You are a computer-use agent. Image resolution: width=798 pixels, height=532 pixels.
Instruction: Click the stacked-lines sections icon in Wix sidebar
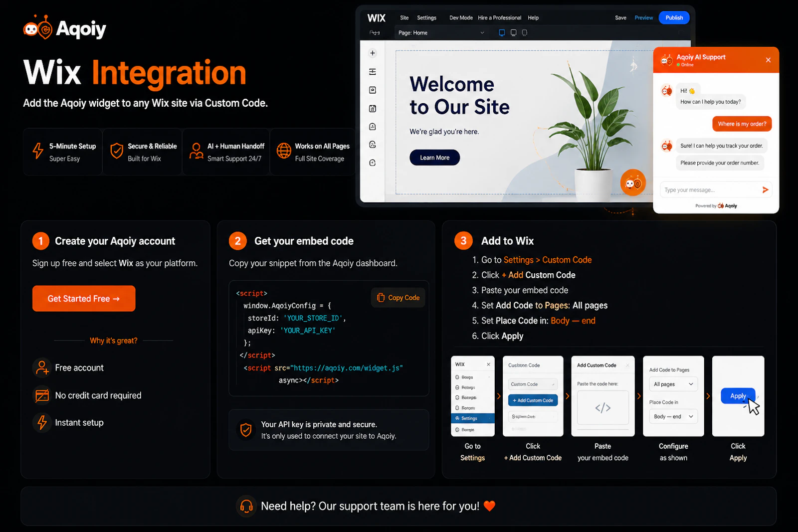pos(373,72)
